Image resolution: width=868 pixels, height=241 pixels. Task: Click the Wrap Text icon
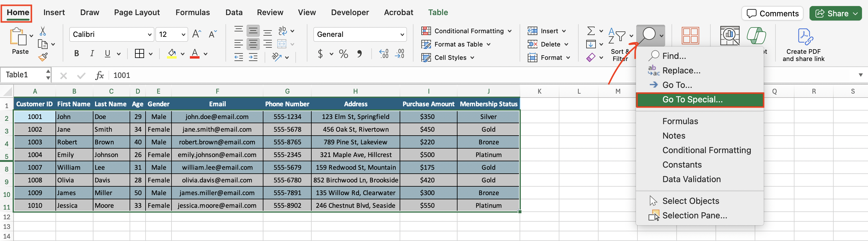(x=283, y=31)
